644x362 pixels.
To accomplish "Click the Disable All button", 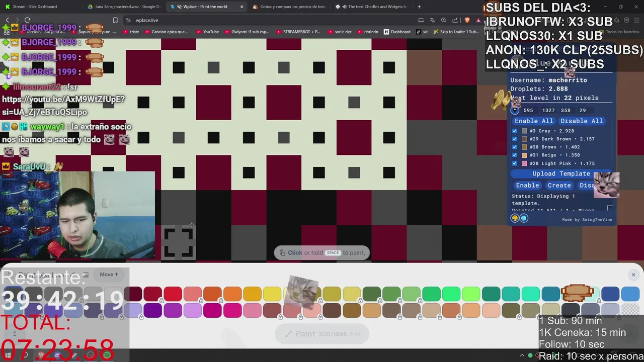I will [581, 121].
